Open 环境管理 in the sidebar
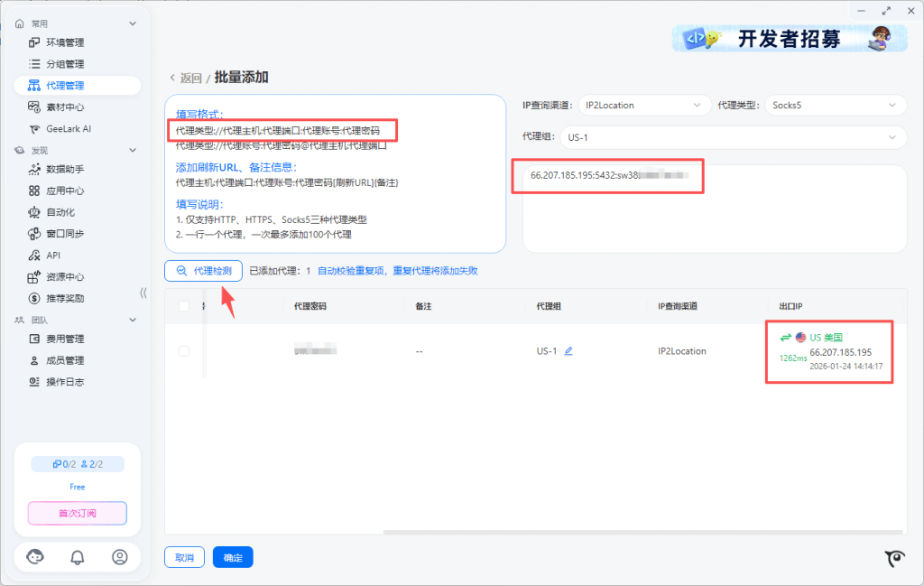 point(65,42)
